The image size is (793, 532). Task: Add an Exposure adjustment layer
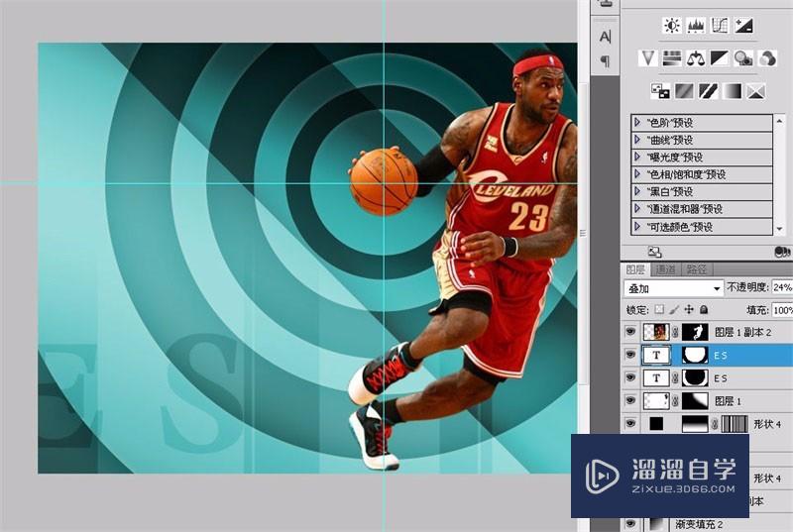(x=743, y=25)
